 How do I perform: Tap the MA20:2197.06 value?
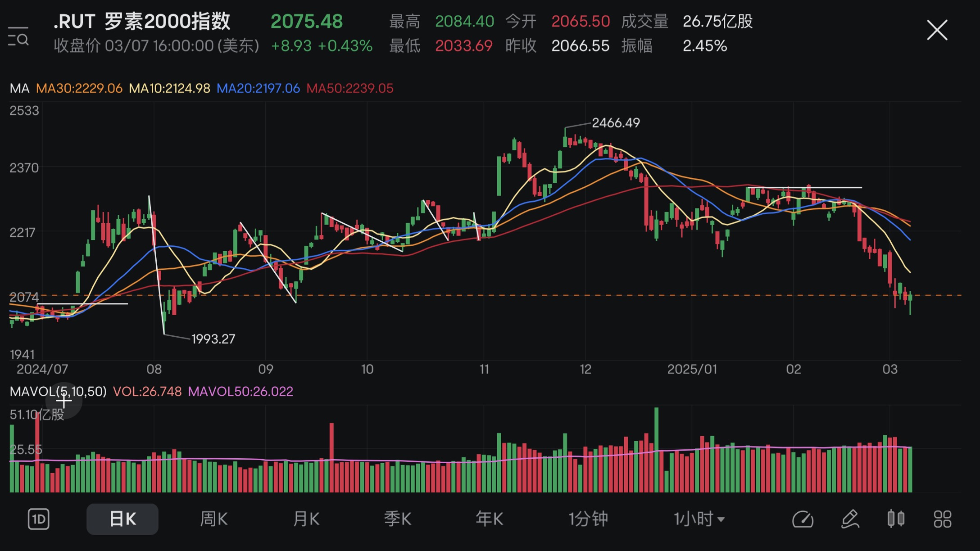coord(259,88)
